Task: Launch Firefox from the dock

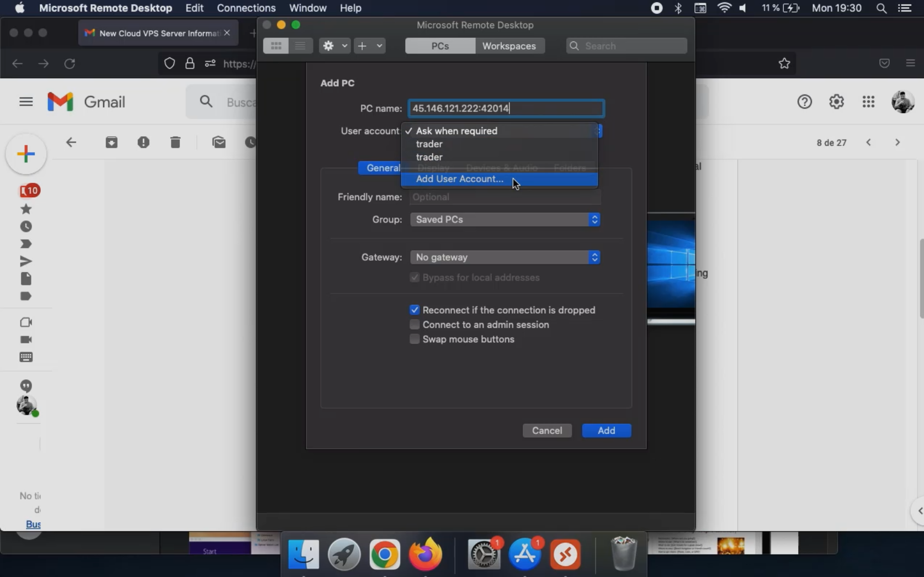Action: pyautogui.click(x=424, y=555)
